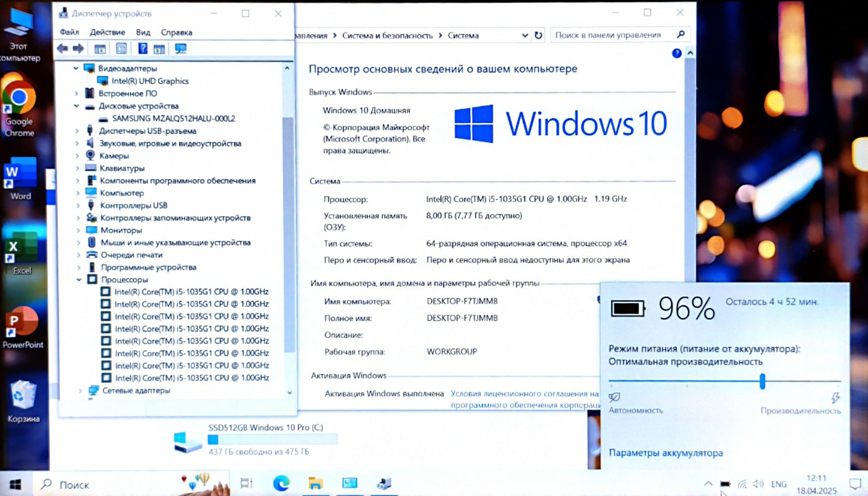Collapse the Дисковые устройства node
Screen dimensions: 868x496
76,106
